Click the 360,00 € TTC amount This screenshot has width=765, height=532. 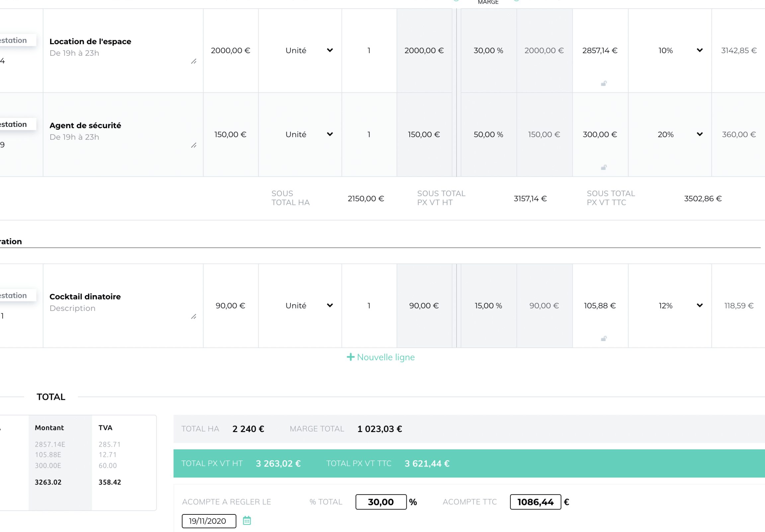pyautogui.click(x=739, y=135)
